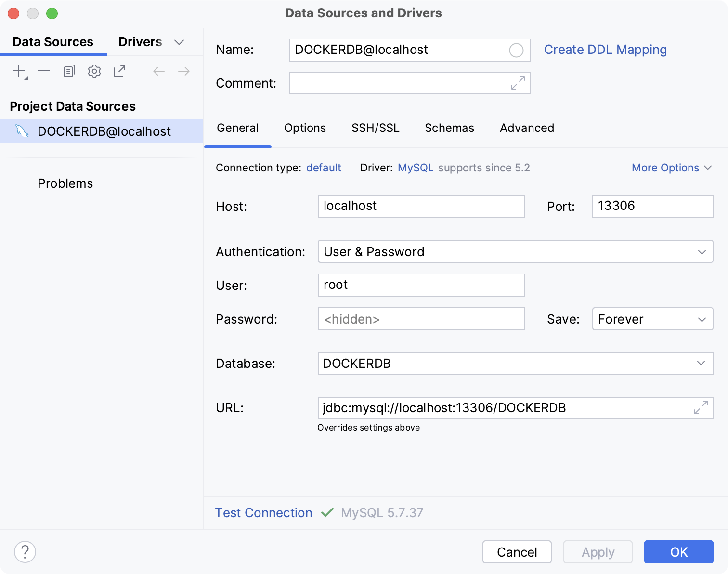The width and height of the screenshot is (728, 574).
Task: Confirm changes with the OK button
Action: (x=678, y=552)
